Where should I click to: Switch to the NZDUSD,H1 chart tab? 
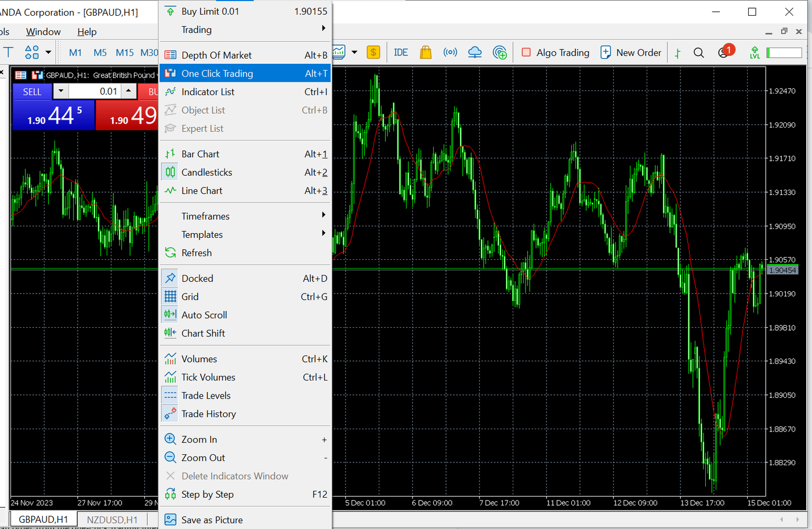[112, 519]
